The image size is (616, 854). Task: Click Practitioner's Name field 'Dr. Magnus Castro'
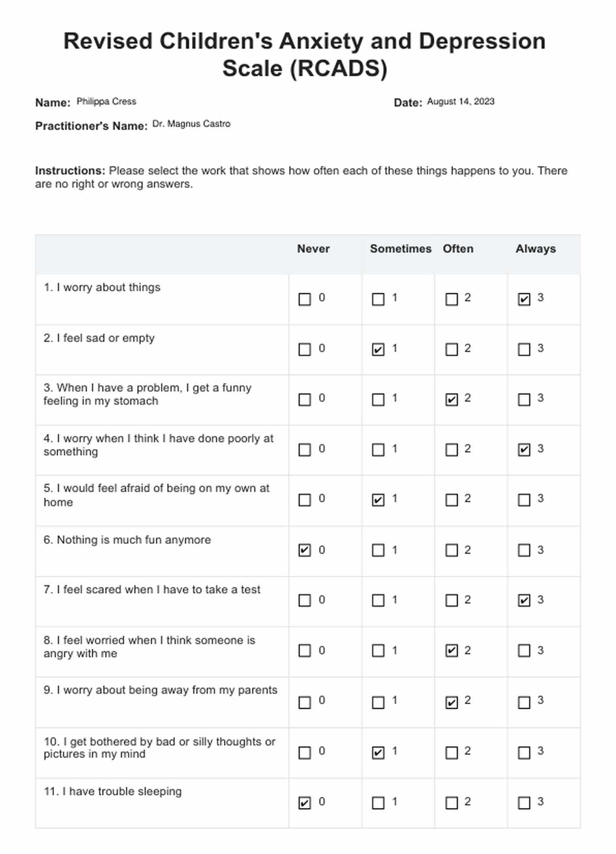(191, 124)
